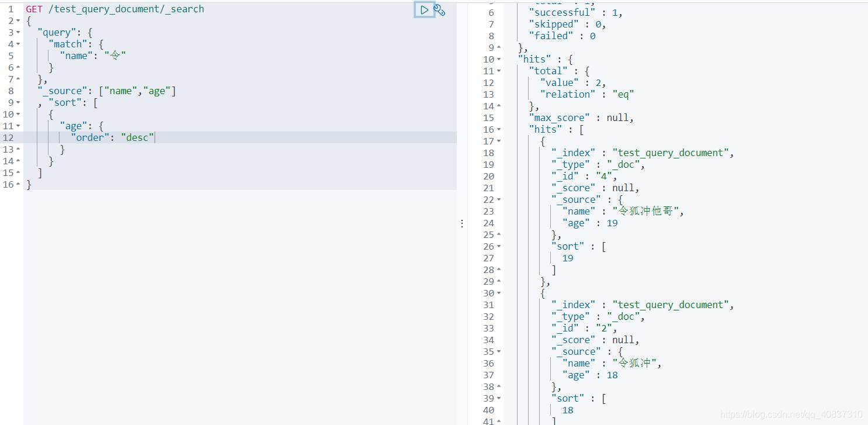Click the "age" : 19 line

coord(590,223)
